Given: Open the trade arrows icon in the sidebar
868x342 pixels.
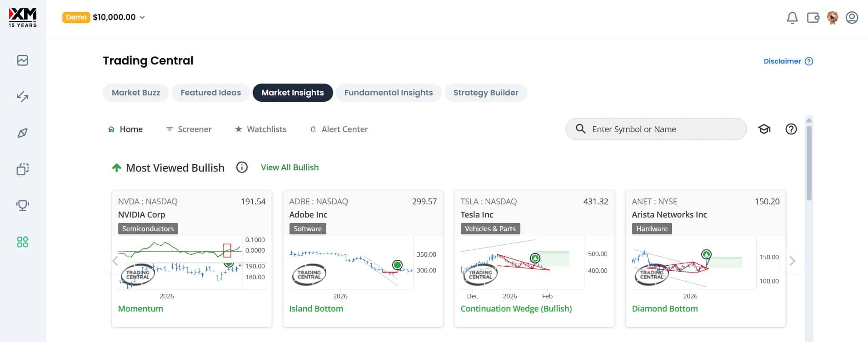Looking at the screenshot, I should (23, 97).
